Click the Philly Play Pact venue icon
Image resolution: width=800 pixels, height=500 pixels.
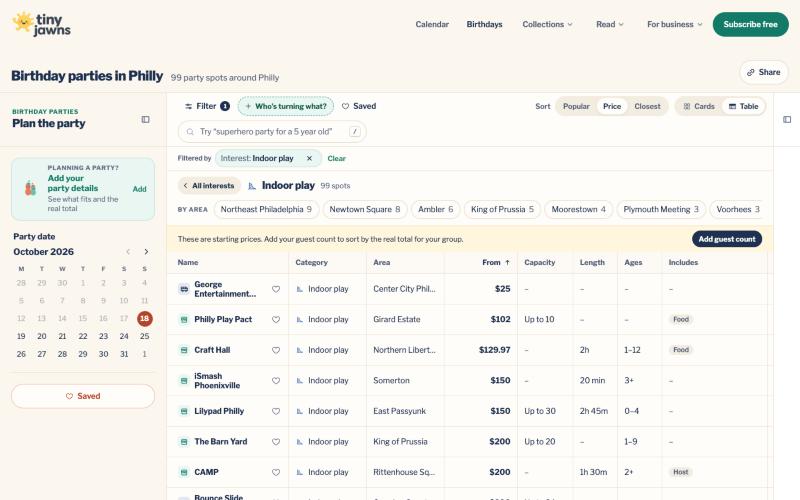[x=184, y=320]
